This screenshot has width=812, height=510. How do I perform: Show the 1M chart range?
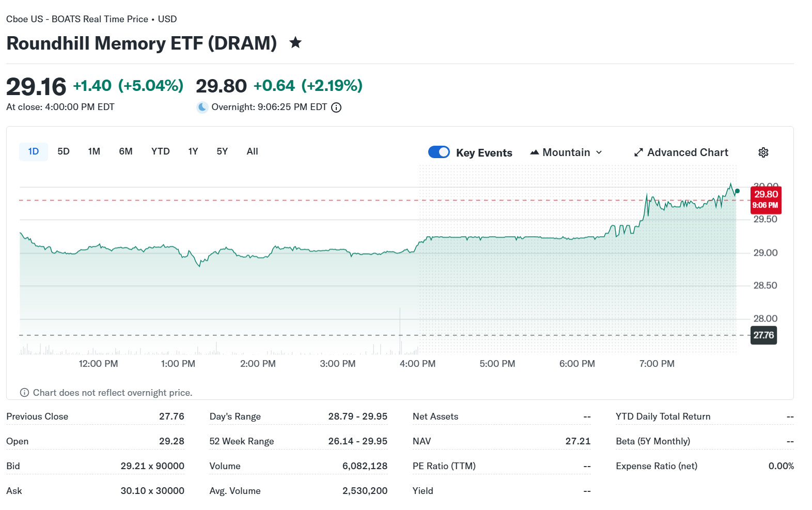[x=94, y=151]
